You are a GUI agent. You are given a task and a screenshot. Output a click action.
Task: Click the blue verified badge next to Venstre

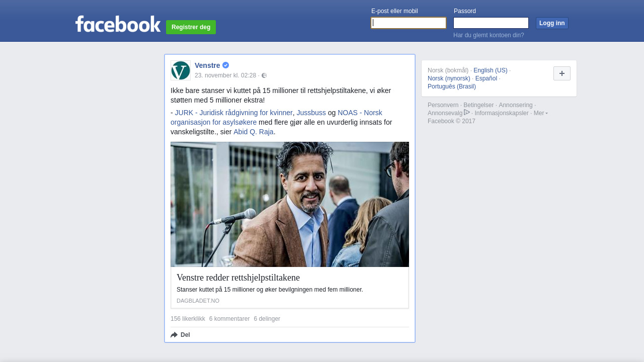click(x=226, y=65)
